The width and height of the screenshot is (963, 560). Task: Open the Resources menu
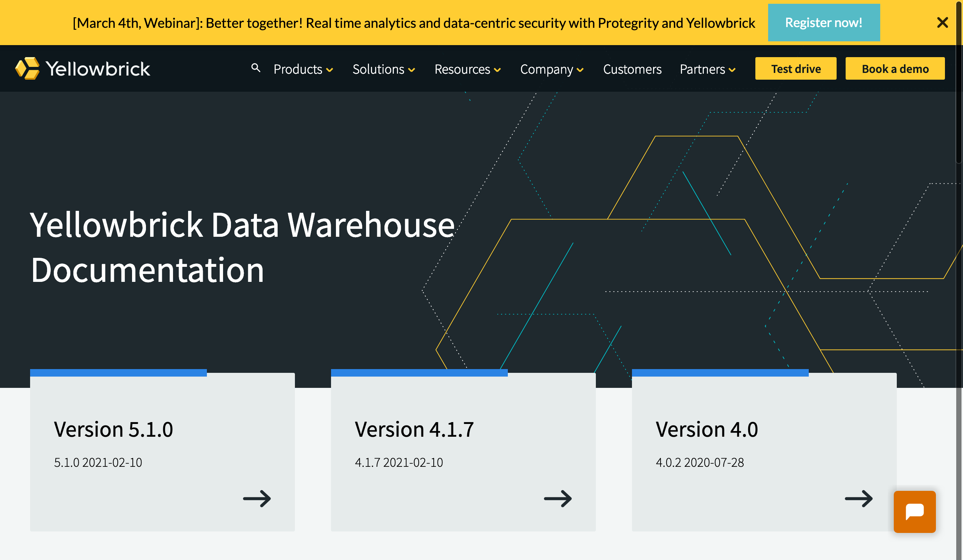(x=462, y=69)
